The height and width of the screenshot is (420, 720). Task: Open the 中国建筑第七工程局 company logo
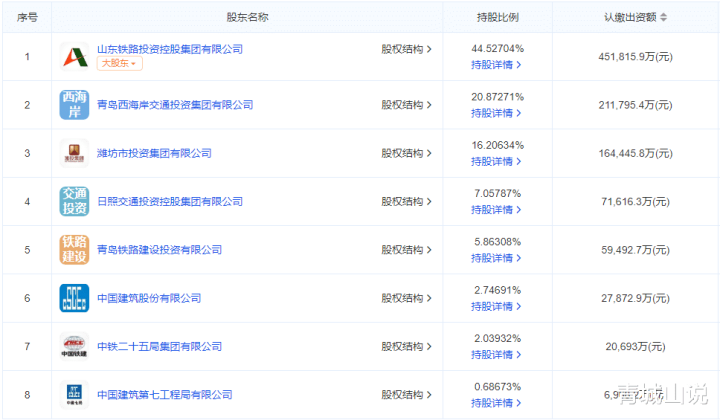[x=74, y=395]
